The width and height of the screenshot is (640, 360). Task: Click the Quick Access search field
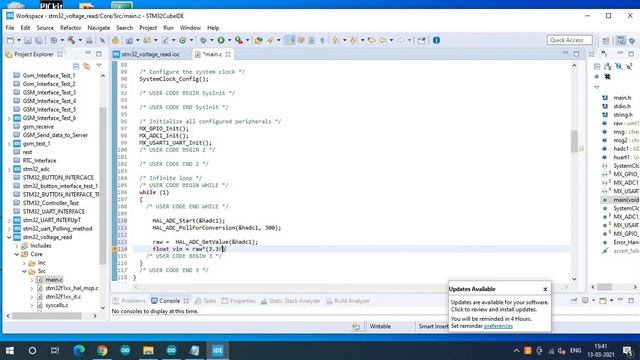pyautogui.click(x=569, y=40)
